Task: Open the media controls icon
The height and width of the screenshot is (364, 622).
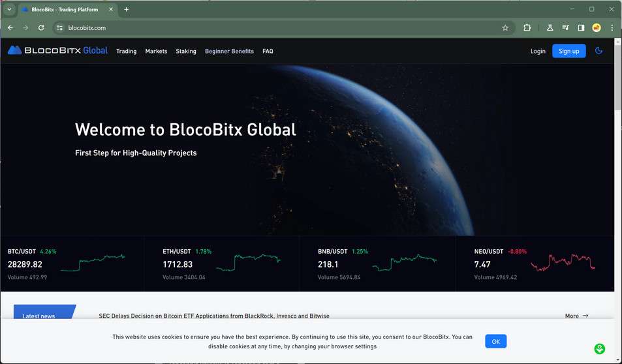Action: (565, 28)
